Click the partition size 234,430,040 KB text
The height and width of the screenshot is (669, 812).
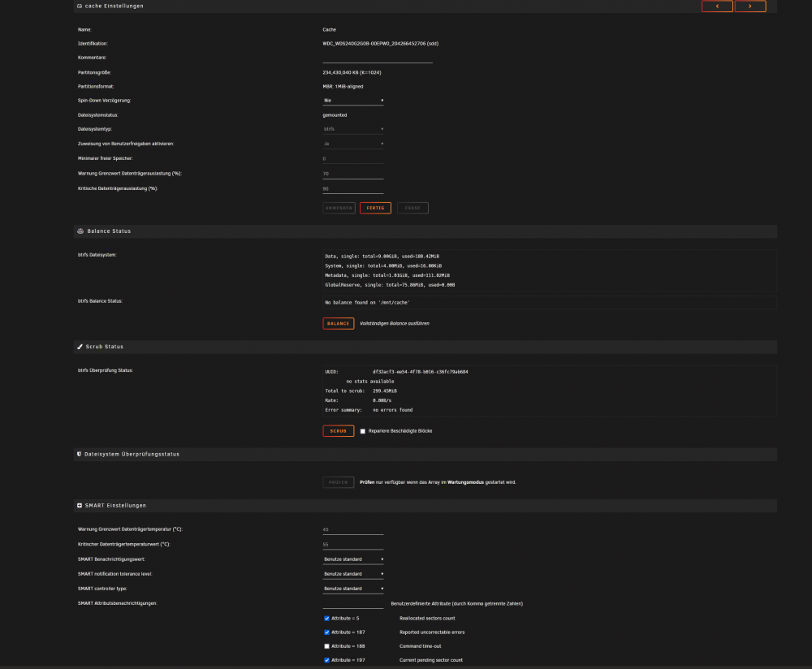[352, 72]
